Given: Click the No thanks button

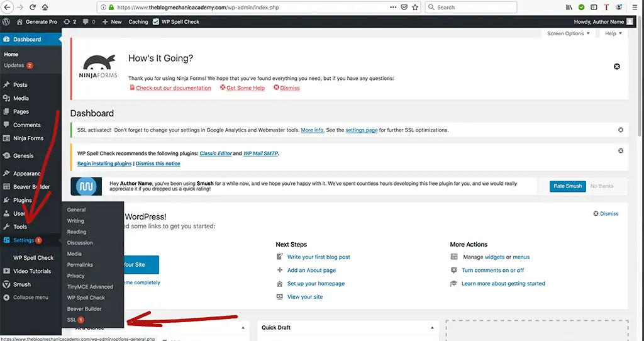Looking at the screenshot, I should (601, 186).
